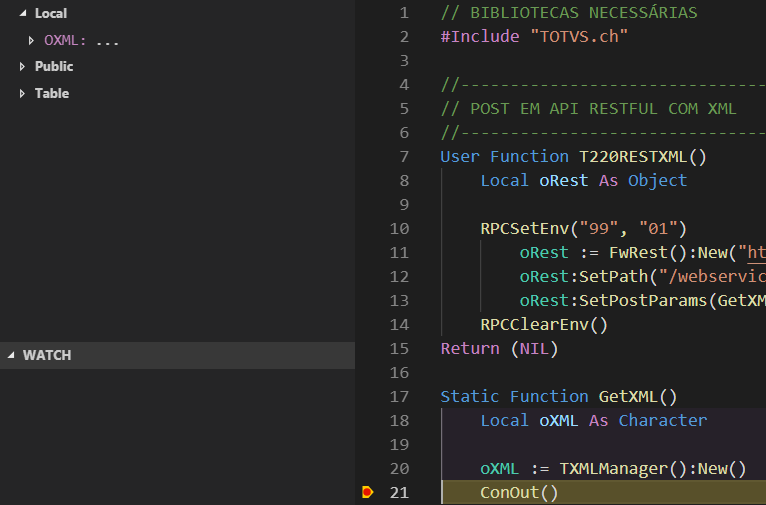766x505 pixels.
Task: Click the "TOTVS.ch" include string
Action: click(579, 37)
